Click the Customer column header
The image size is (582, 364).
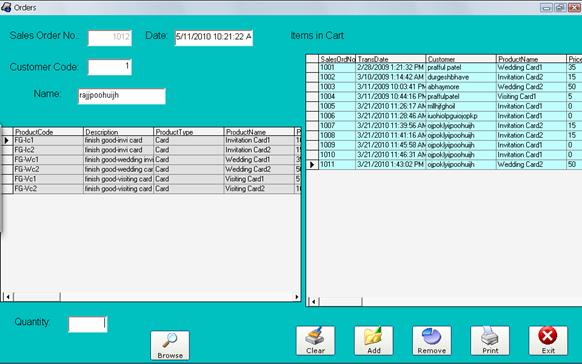point(461,59)
